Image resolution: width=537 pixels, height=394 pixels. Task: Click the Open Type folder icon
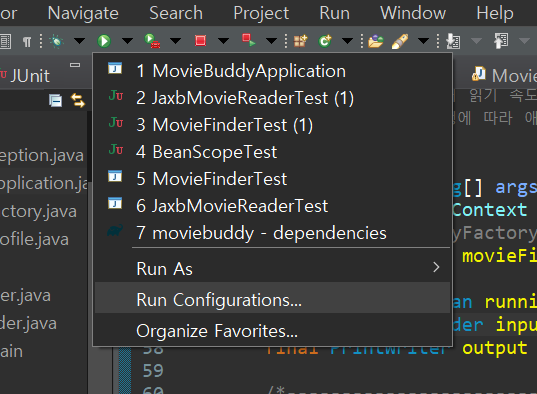[376, 41]
